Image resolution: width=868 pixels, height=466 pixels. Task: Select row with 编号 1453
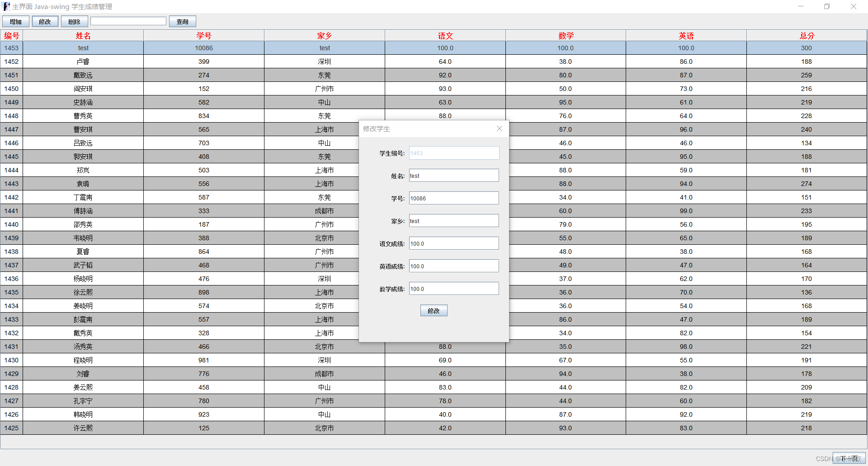(434, 48)
